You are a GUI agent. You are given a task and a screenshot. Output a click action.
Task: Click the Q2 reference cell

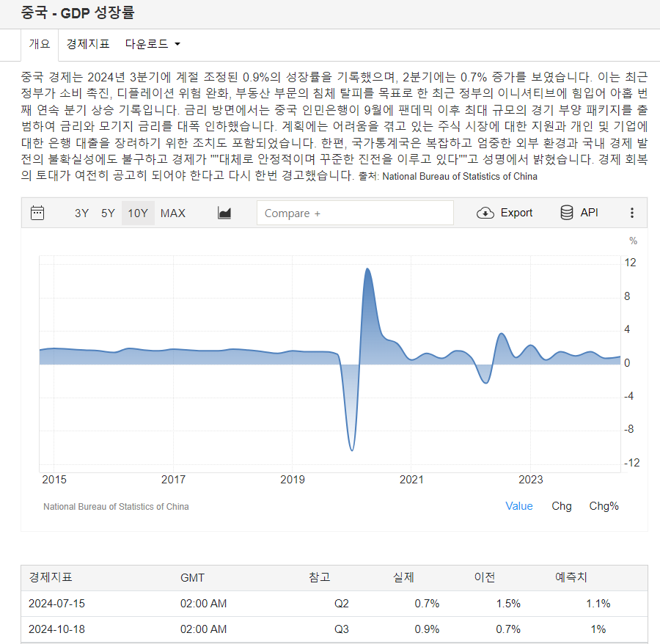coord(341,604)
